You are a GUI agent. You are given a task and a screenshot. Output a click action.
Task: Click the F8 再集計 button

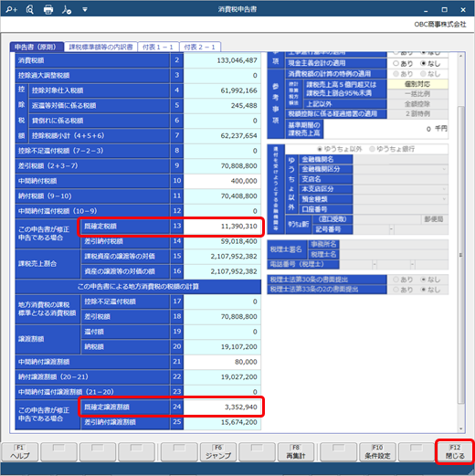coord(296,451)
